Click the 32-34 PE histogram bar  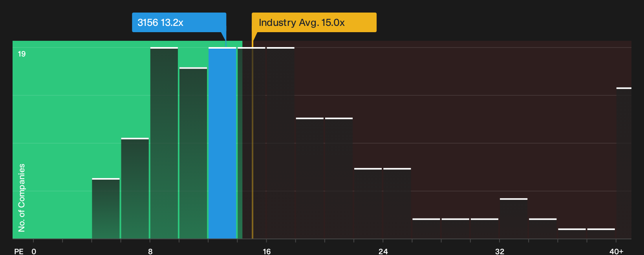click(514, 219)
